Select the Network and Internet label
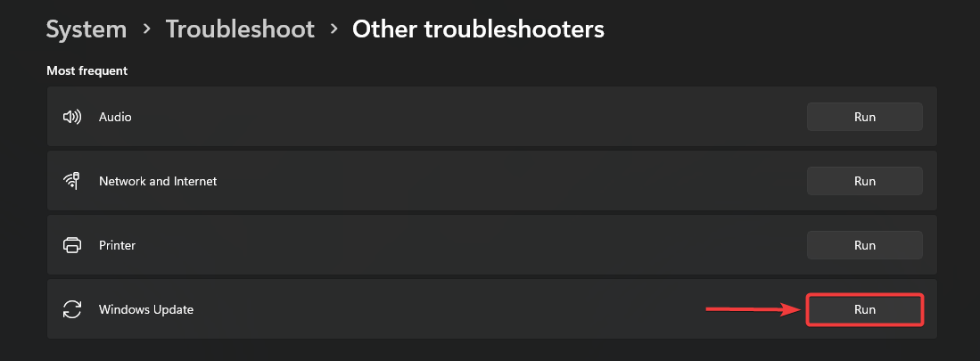Viewport: 980px width, 361px height. [x=158, y=181]
